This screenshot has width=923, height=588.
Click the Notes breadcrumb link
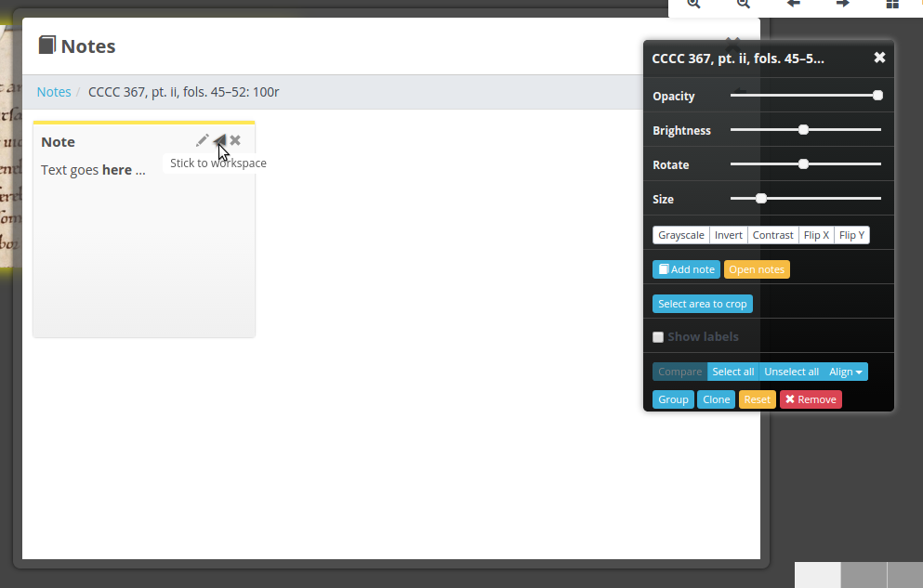[54, 92]
